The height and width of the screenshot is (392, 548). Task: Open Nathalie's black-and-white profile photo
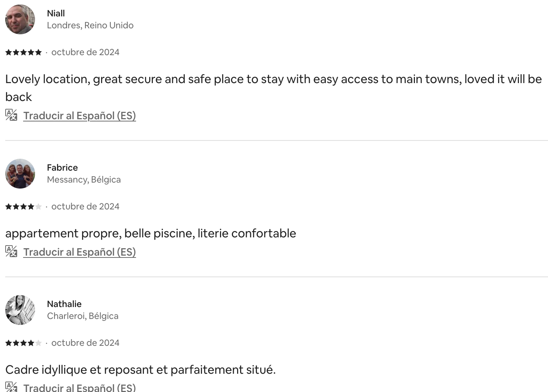[20, 310]
